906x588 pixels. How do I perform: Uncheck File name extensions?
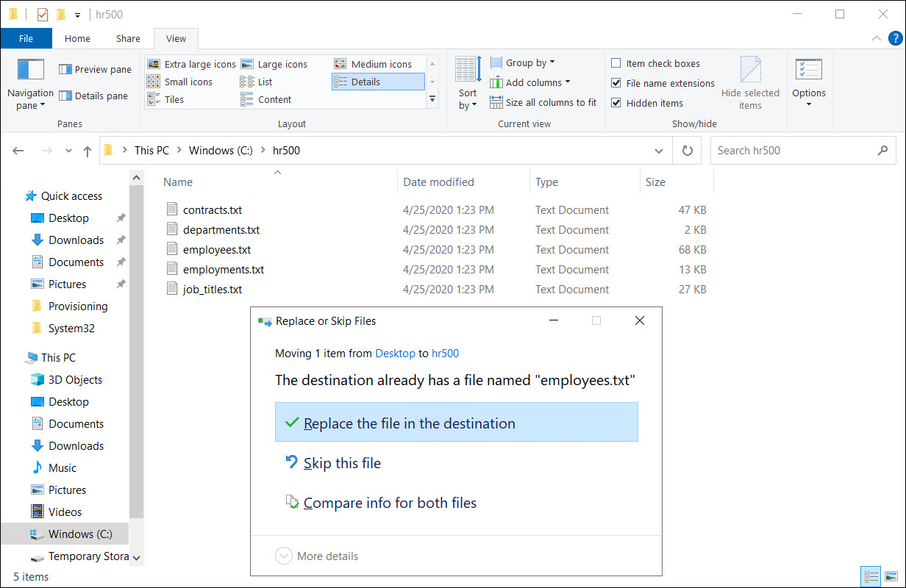click(x=616, y=84)
